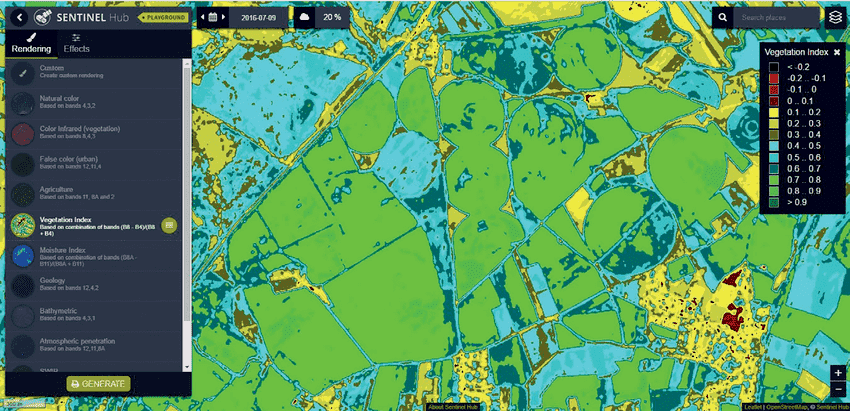Go to the previous date arrow

point(202,17)
